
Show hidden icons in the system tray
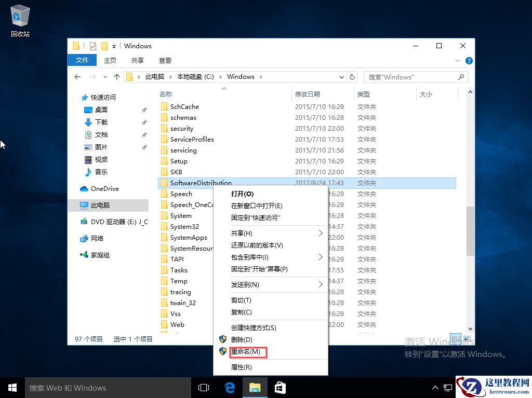tap(435, 388)
